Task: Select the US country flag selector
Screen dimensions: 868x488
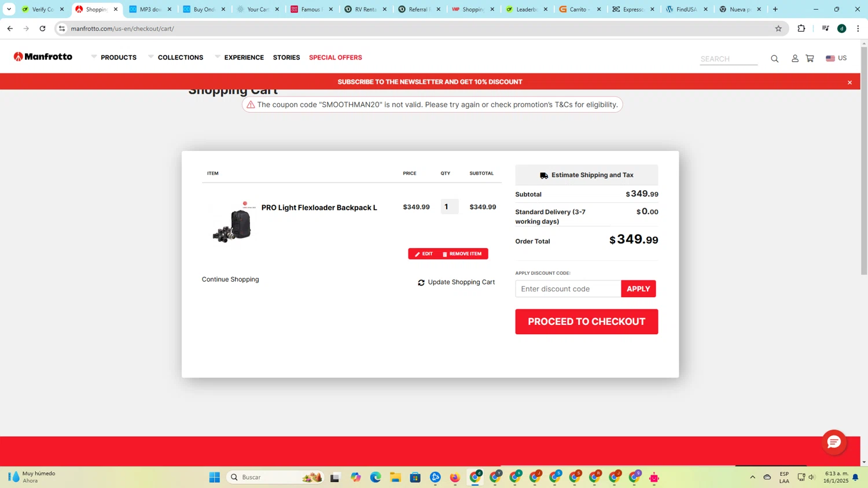Action: (836, 58)
